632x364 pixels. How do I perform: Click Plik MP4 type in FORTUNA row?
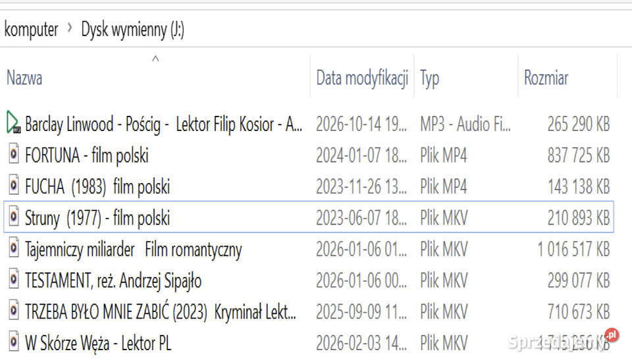click(x=443, y=155)
